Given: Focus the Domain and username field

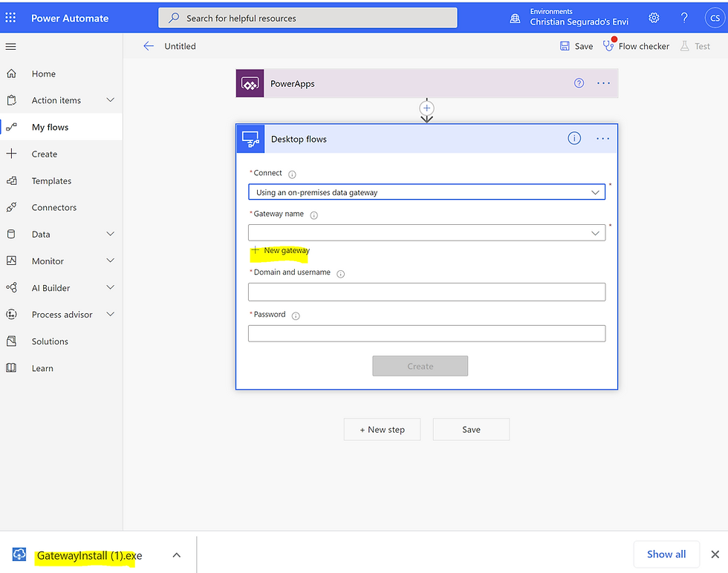Looking at the screenshot, I should pyautogui.click(x=426, y=292).
